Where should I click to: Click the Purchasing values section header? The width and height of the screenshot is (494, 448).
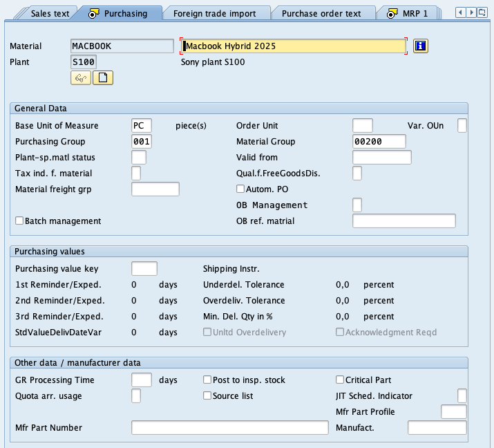(239, 251)
